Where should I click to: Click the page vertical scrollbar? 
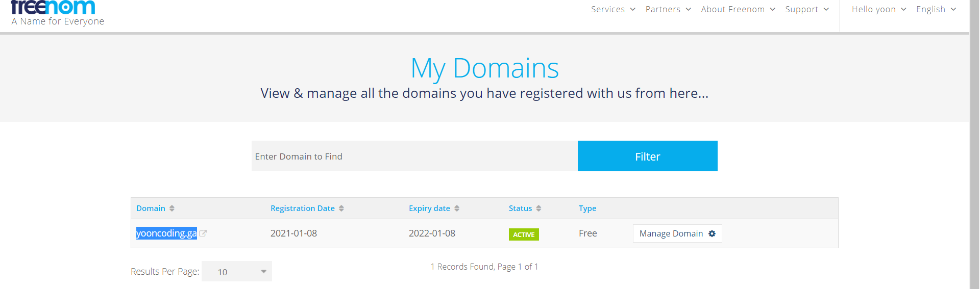pyautogui.click(x=975, y=144)
